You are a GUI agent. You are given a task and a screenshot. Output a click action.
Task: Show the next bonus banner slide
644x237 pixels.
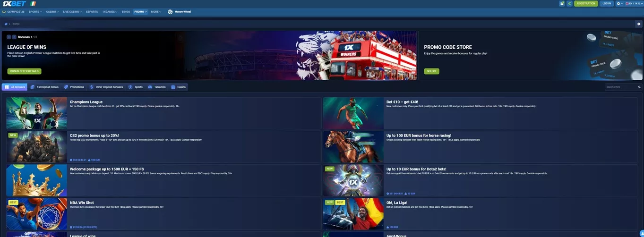click(14, 37)
